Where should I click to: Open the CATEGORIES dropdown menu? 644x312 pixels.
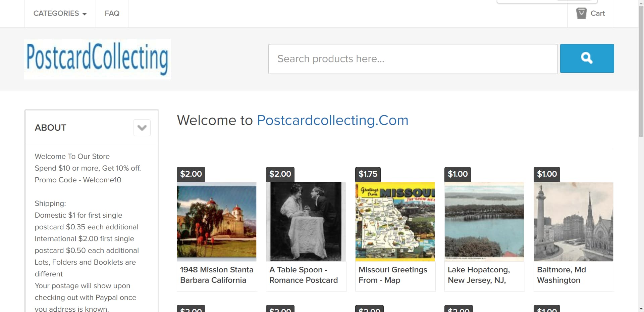coord(60,13)
